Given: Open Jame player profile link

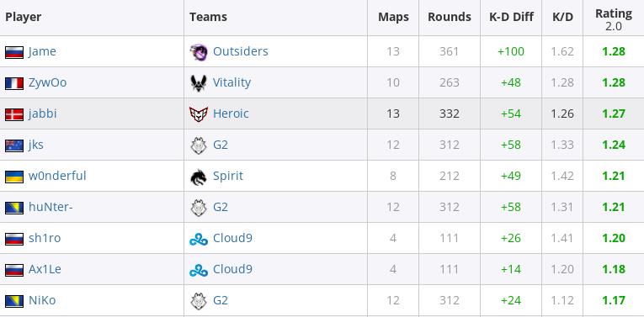Looking at the screenshot, I should coord(42,51).
